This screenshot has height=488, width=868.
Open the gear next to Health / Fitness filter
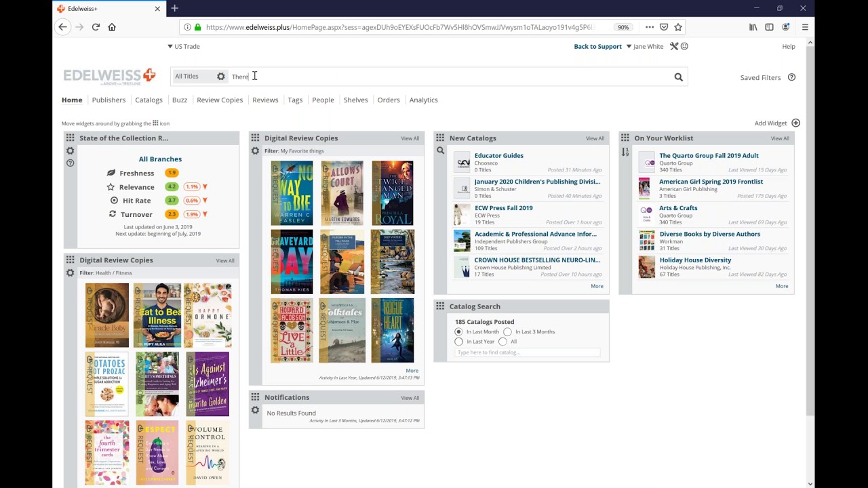[70, 273]
